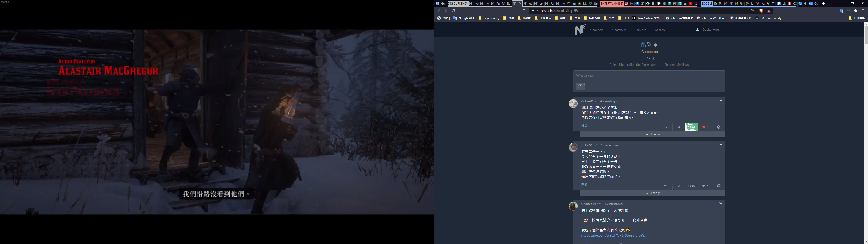The width and height of the screenshot is (868, 244).
Task: Open the channel Rules link
Action: click(613, 65)
